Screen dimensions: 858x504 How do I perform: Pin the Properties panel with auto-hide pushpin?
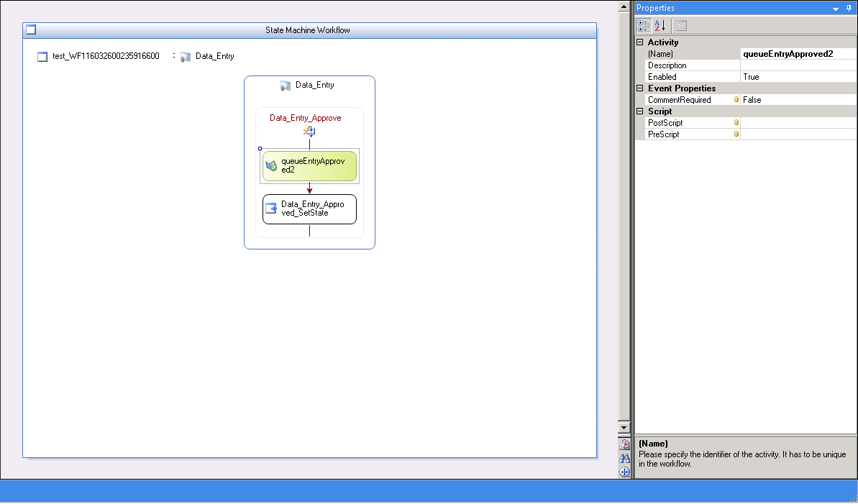pos(849,8)
